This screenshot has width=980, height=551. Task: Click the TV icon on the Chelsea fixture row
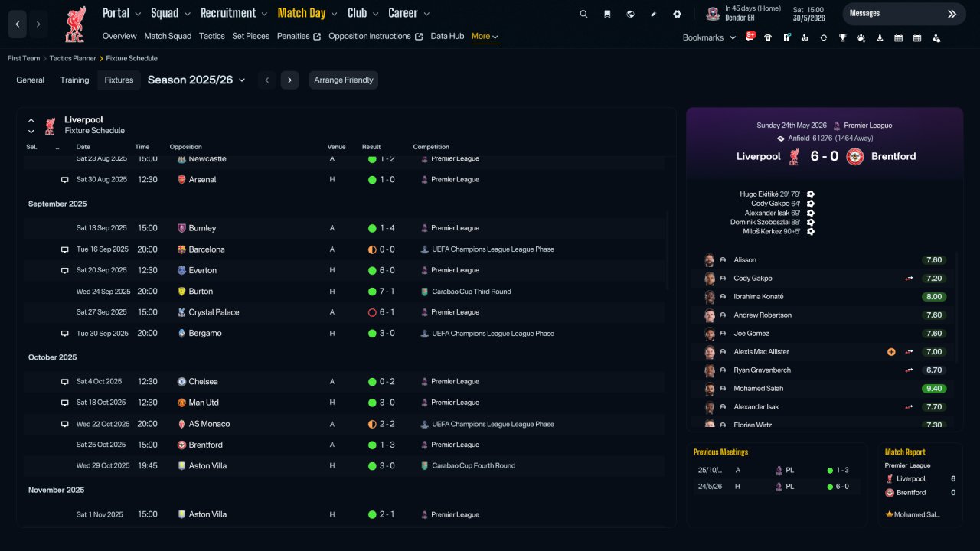65,382
